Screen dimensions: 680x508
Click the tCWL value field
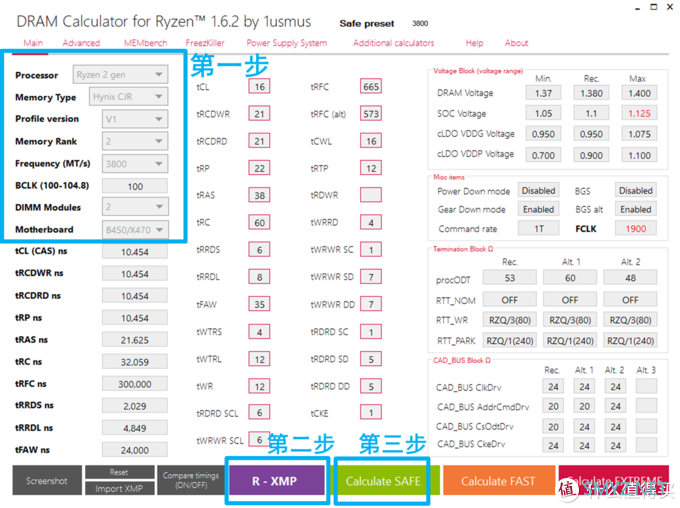pyautogui.click(x=371, y=141)
